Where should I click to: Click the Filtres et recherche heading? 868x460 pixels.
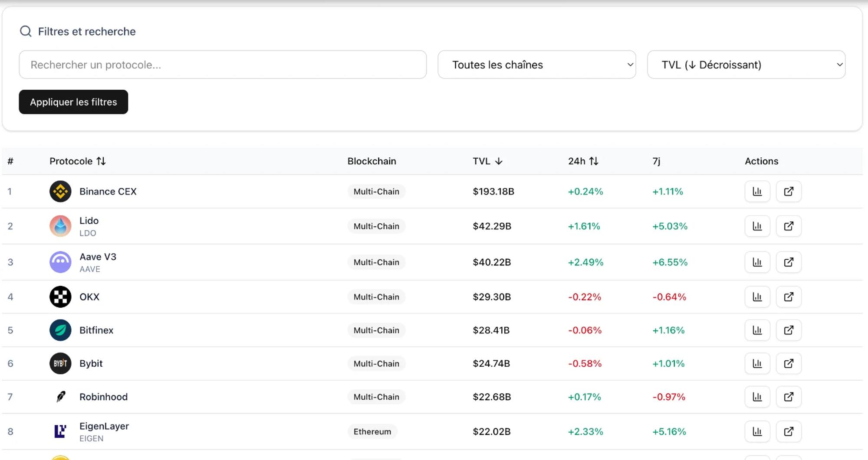click(x=87, y=31)
